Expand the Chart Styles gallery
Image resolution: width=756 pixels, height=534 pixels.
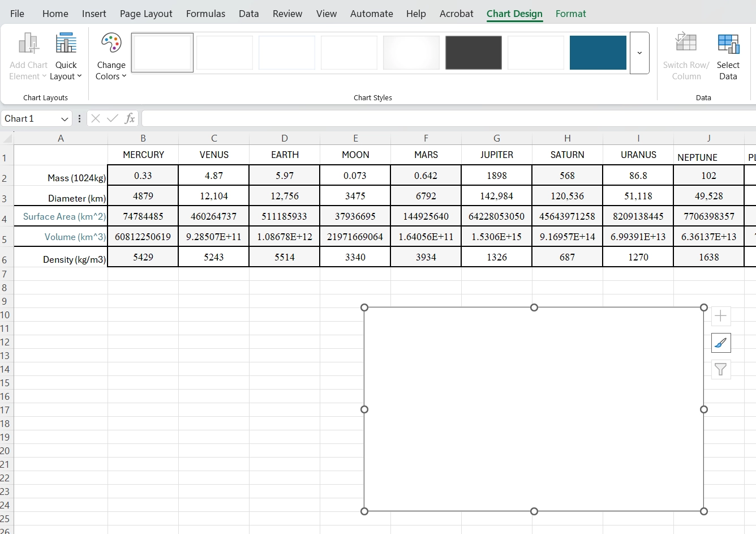point(639,53)
